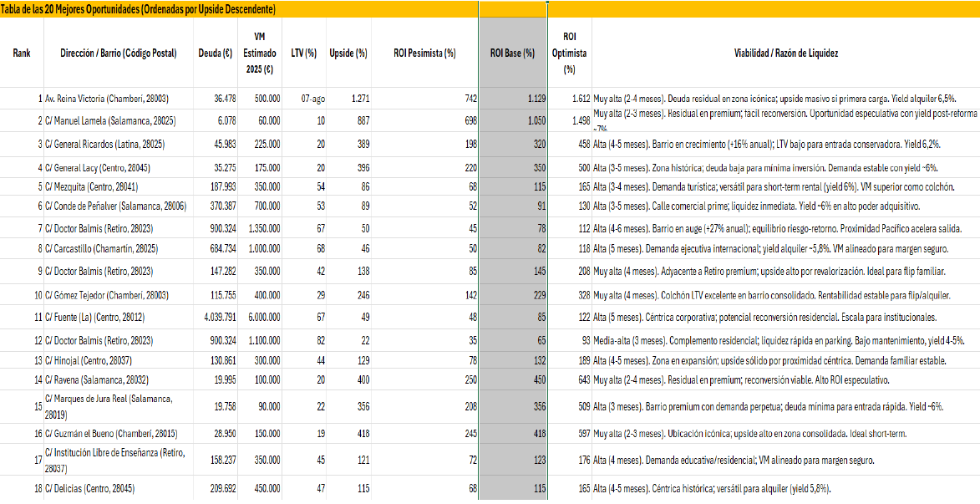Screen dimensions: 980x504
Task: Select the highlighted 'ROI Base (%)' header
Action: click(x=511, y=53)
